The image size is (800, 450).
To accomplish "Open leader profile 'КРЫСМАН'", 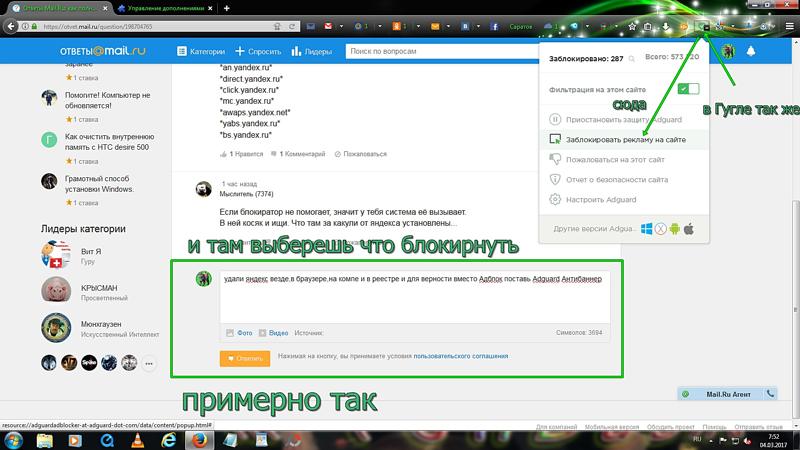I will (99, 288).
